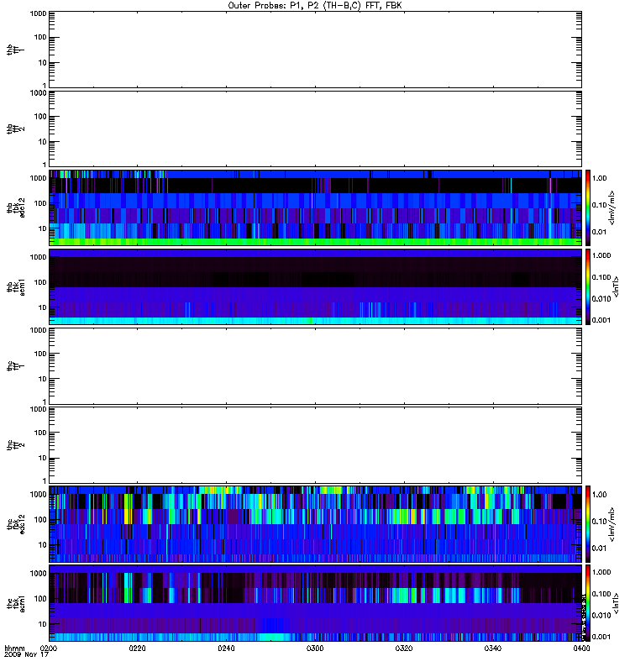Click the "0220" time axis label
Screen dimensions: 630x672
click(137, 648)
